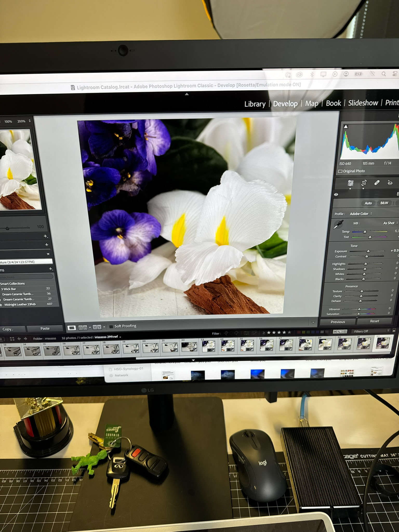Switch to Book module
The height and width of the screenshot is (532, 399).
(333, 103)
